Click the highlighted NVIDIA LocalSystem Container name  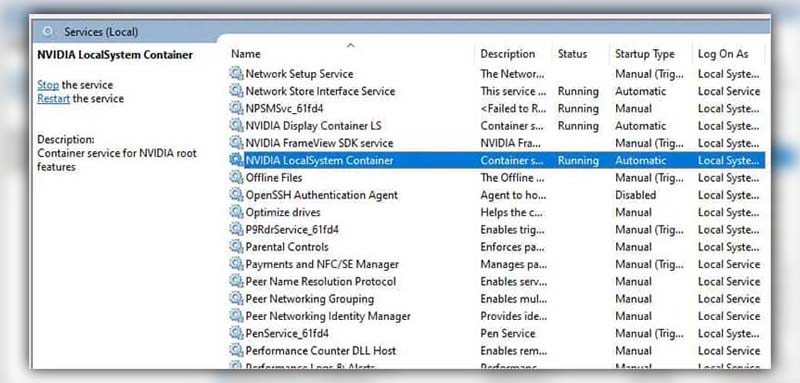(x=319, y=161)
